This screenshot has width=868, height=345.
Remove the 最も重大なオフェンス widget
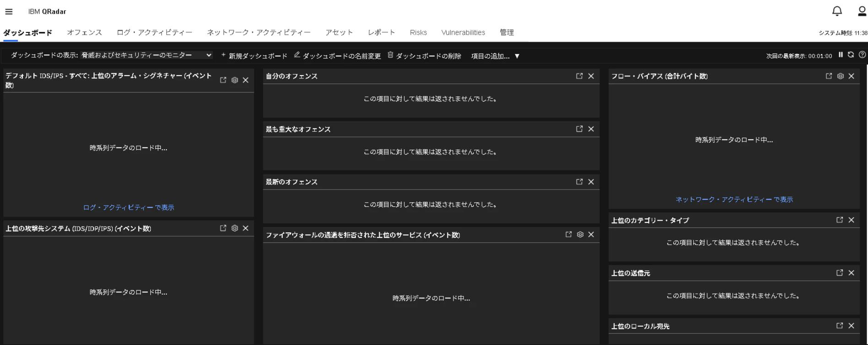click(591, 129)
